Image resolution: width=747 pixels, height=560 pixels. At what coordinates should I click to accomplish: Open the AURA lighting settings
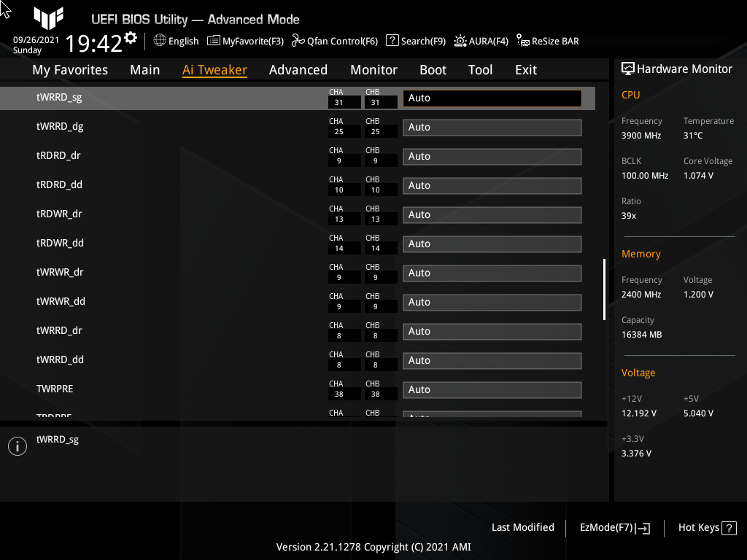(481, 41)
